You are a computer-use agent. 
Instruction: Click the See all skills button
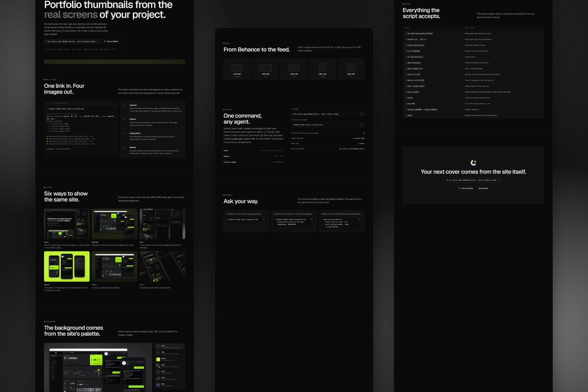(483, 188)
